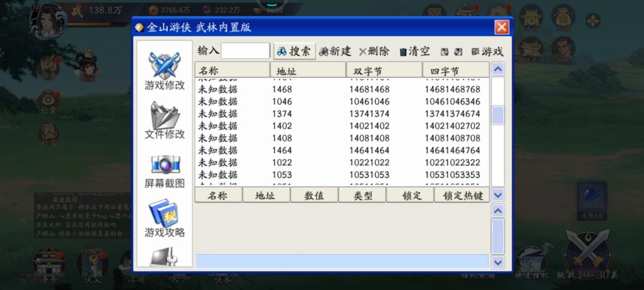This screenshot has width=644, height=290.
Task: Open the 游戏修改 sidebar tool
Action: pos(165,71)
